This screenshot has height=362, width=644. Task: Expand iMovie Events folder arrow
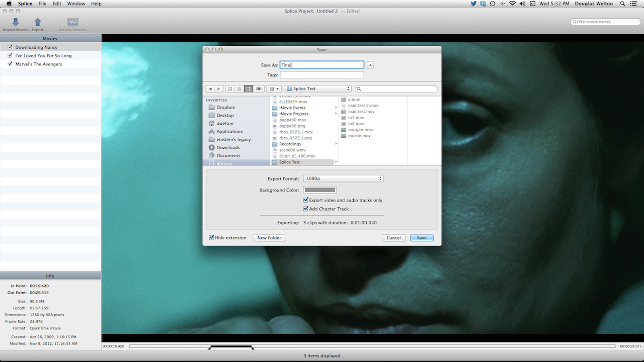[x=336, y=108]
